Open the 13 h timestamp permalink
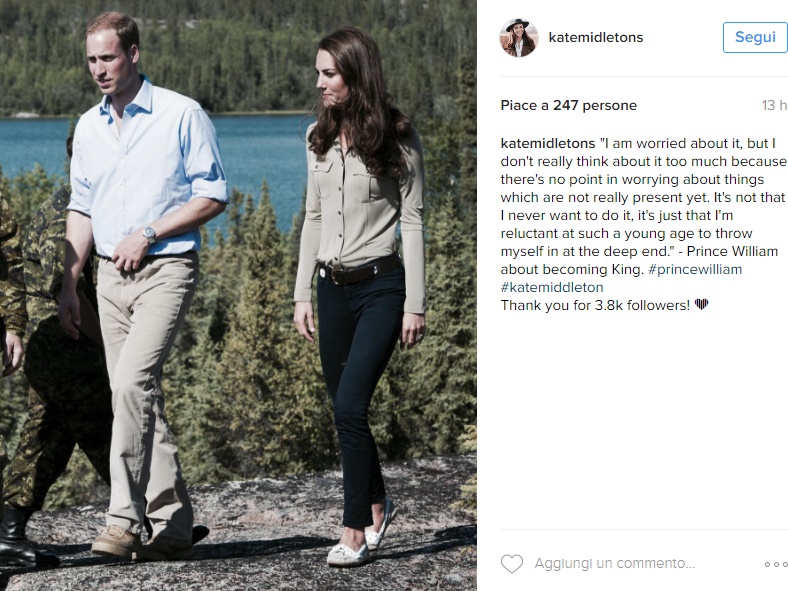This screenshot has height=591, width=788. click(774, 106)
